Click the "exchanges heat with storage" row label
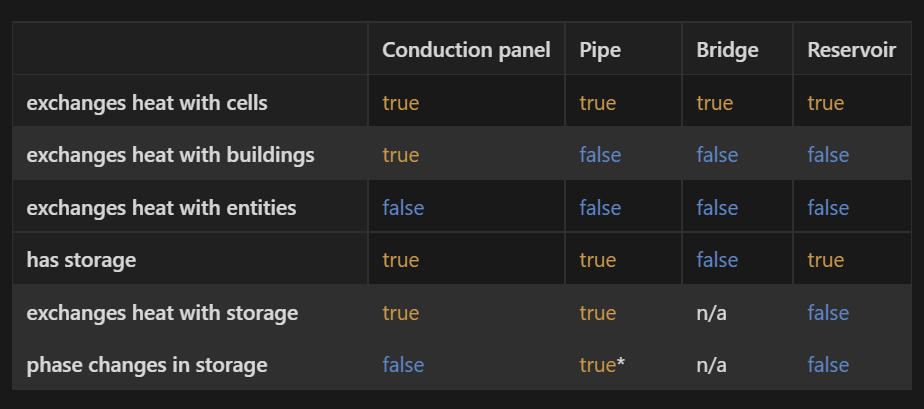Viewport: 924px width, 409px height. (x=162, y=313)
